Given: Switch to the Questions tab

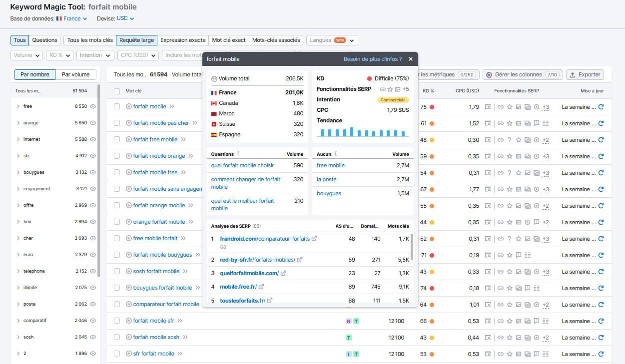Looking at the screenshot, I should pos(44,40).
